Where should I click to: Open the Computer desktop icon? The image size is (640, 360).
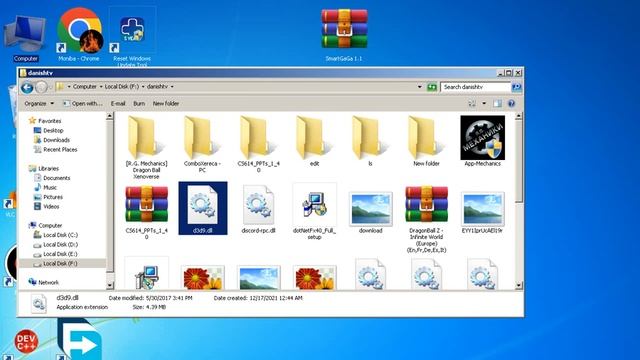pos(25,38)
